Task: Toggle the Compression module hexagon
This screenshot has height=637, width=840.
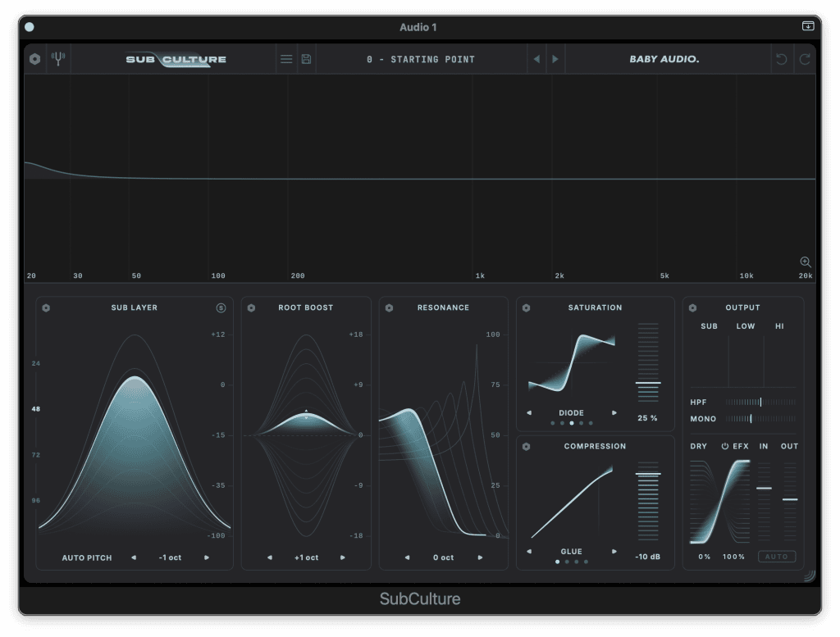Action: [526, 447]
